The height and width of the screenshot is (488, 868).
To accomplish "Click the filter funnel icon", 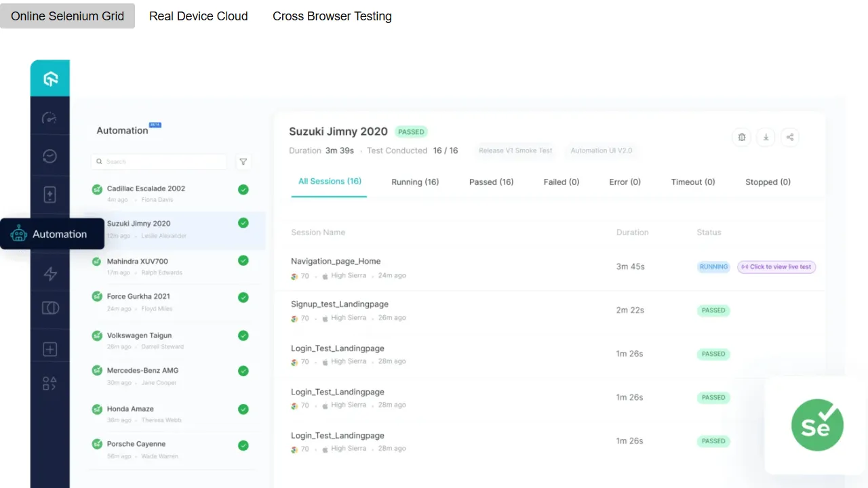I will click(243, 161).
